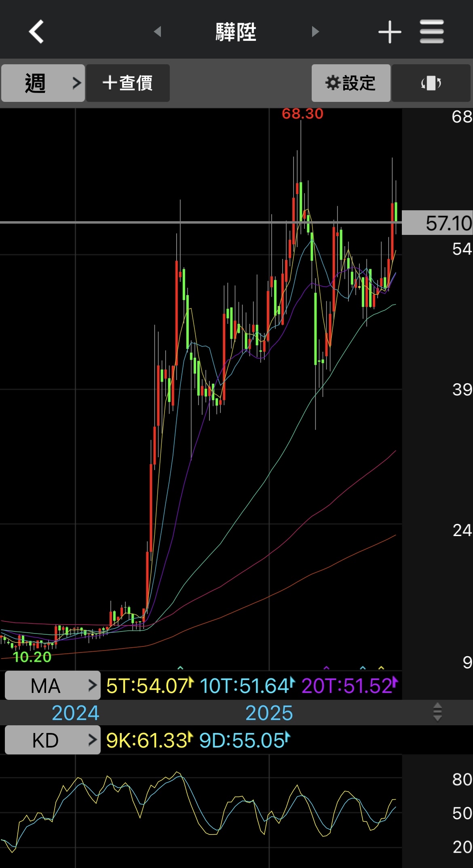Open the 週 period dropdown
Image resolution: width=473 pixels, height=868 pixels.
(43, 83)
